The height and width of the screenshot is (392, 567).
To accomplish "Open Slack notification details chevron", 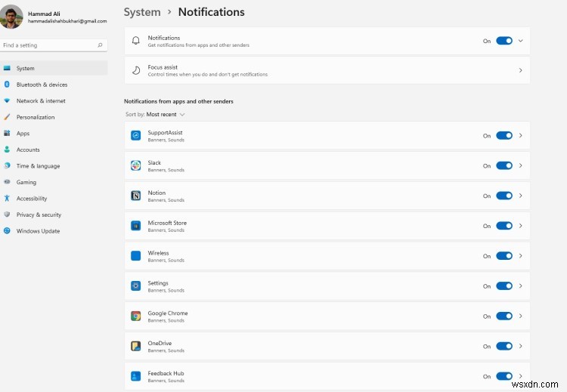I will pyautogui.click(x=520, y=165).
